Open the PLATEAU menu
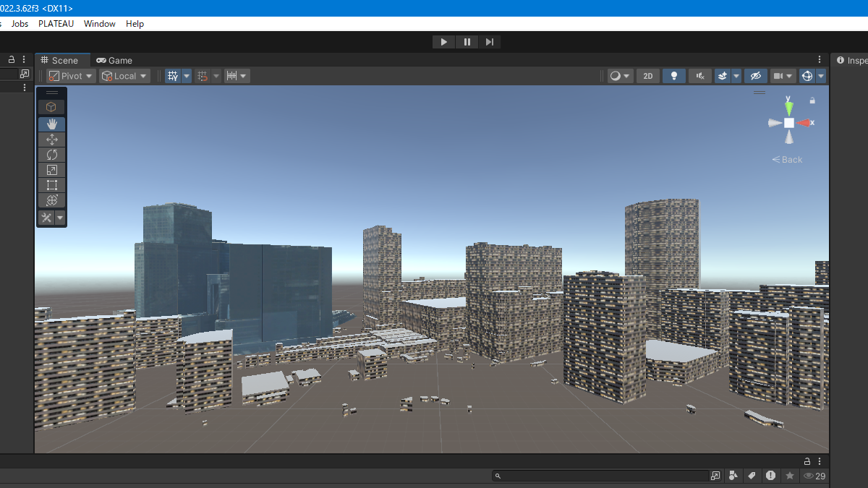This screenshot has height=488, width=868. [x=56, y=24]
